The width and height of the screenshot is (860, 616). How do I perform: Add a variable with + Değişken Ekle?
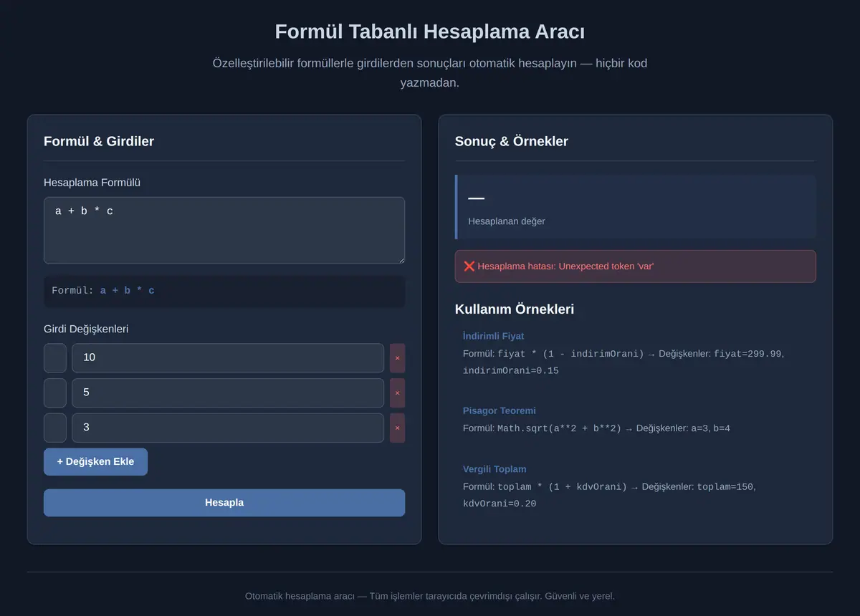pyautogui.click(x=95, y=462)
